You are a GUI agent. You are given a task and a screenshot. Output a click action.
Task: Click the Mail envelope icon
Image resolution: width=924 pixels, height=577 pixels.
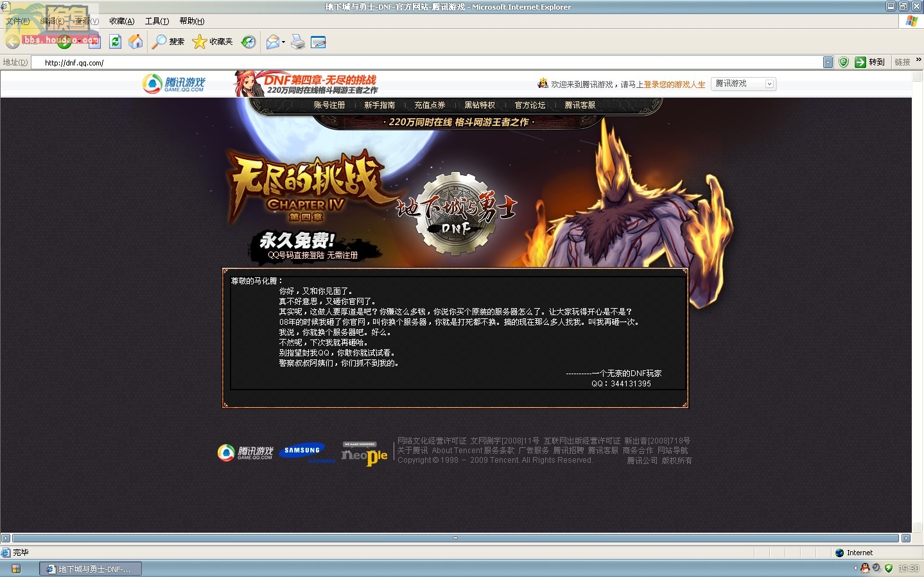[272, 42]
